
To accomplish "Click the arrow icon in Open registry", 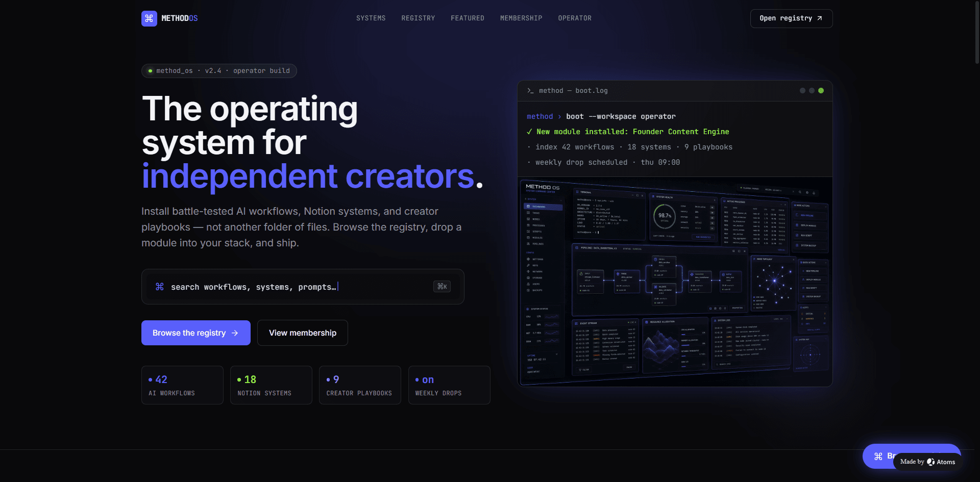I will 820,18.
